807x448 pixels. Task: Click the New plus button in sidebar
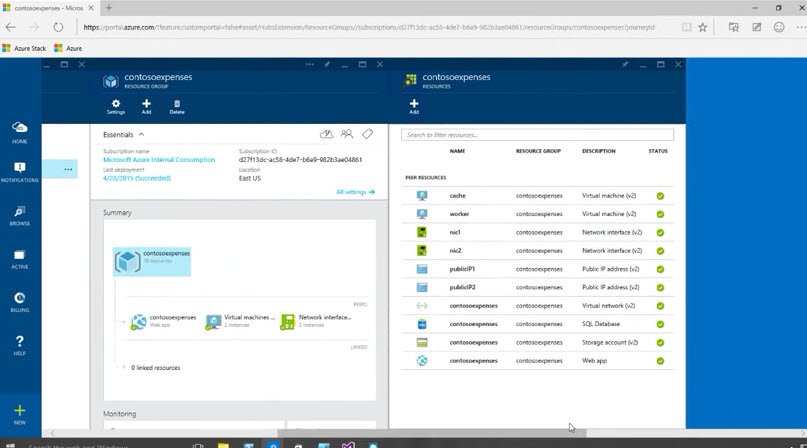[x=20, y=414]
